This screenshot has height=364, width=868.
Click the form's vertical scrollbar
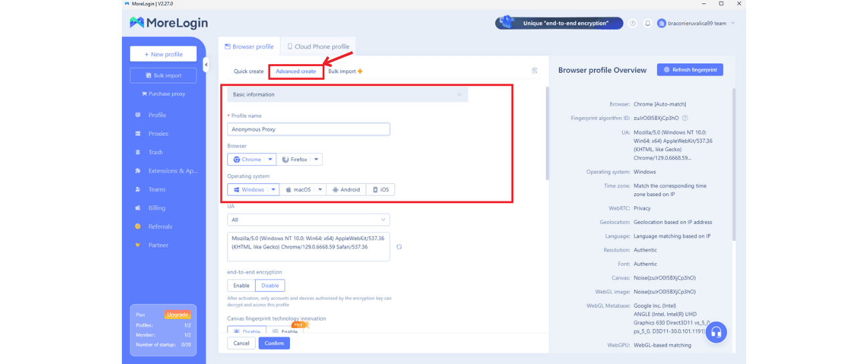547,134
